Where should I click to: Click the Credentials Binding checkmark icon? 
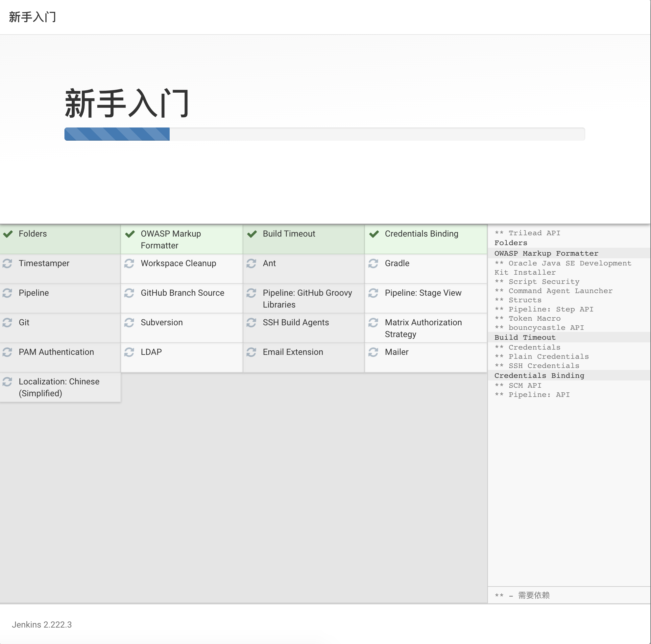pos(374,234)
